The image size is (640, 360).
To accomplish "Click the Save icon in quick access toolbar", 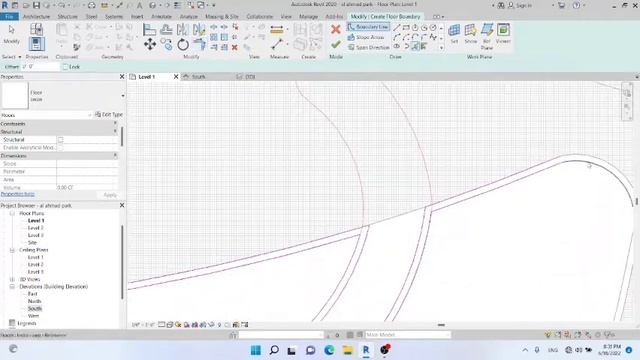I will coord(36,5).
